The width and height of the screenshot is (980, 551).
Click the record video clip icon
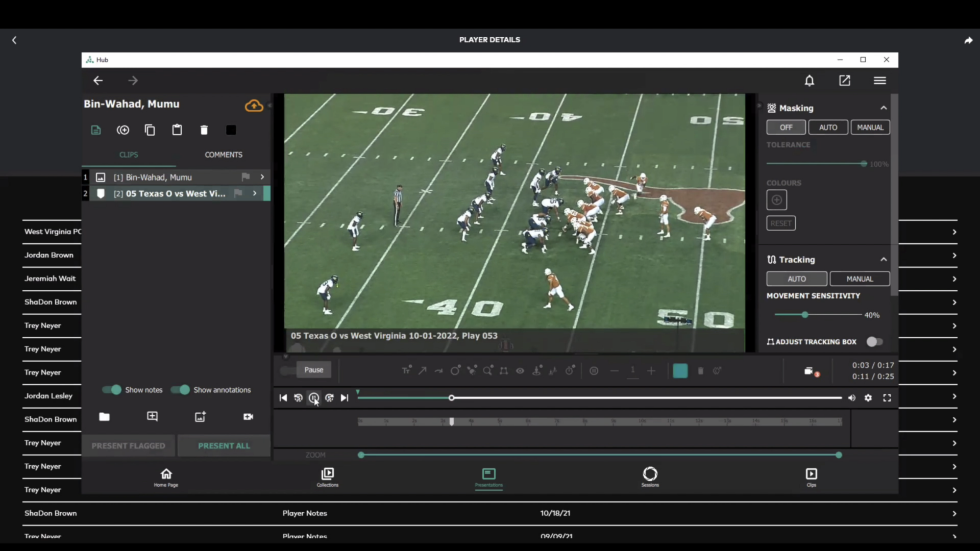[x=249, y=416]
